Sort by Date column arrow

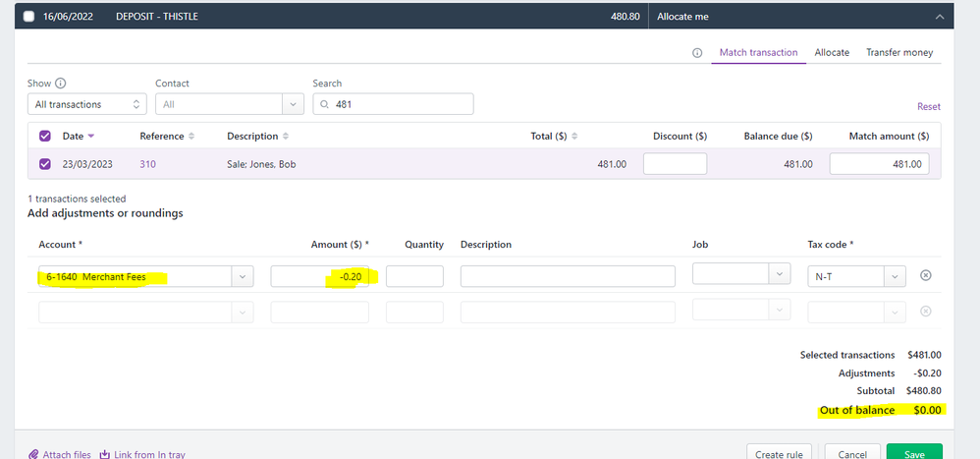(91, 136)
